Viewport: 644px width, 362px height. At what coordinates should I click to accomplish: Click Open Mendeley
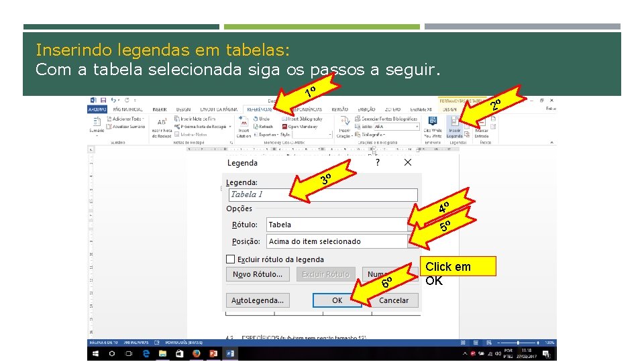click(300, 127)
